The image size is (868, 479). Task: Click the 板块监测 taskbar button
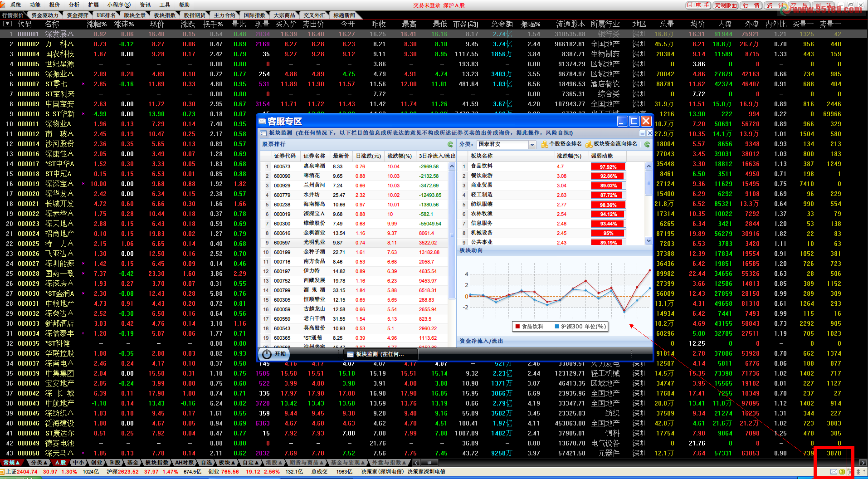coord(380,354)
